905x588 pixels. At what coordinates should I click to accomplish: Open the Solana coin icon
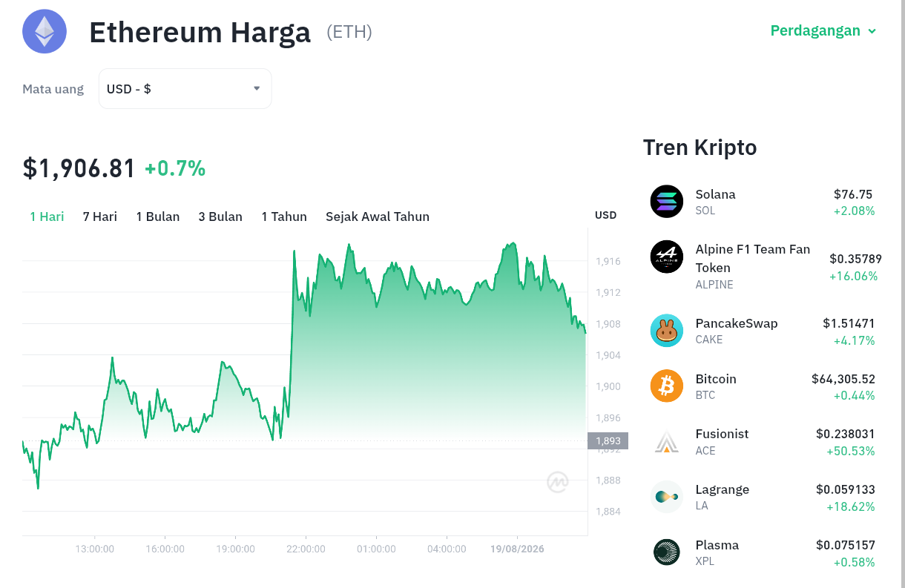[667, 201]
